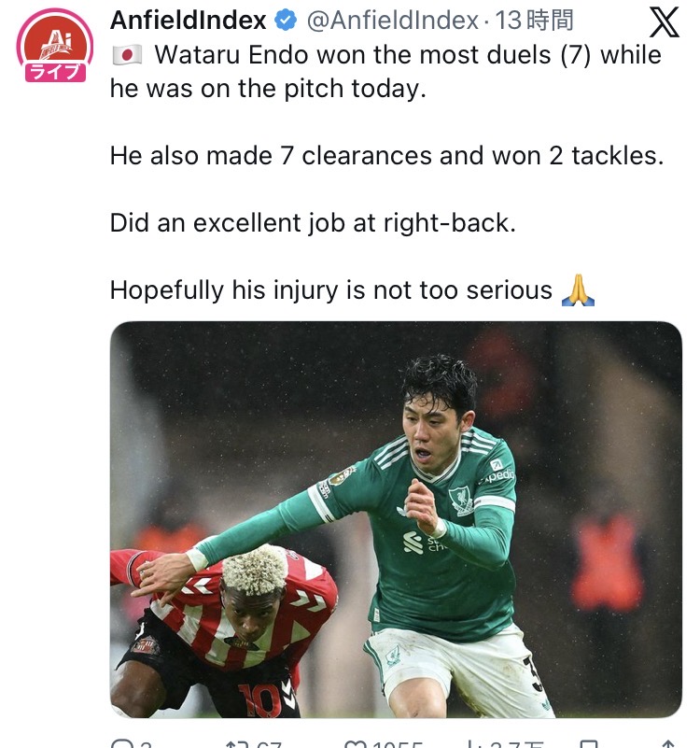Viewport: 700px width, 748px height.
Task: Click the 1055 likes count
Action: point(398,744)
